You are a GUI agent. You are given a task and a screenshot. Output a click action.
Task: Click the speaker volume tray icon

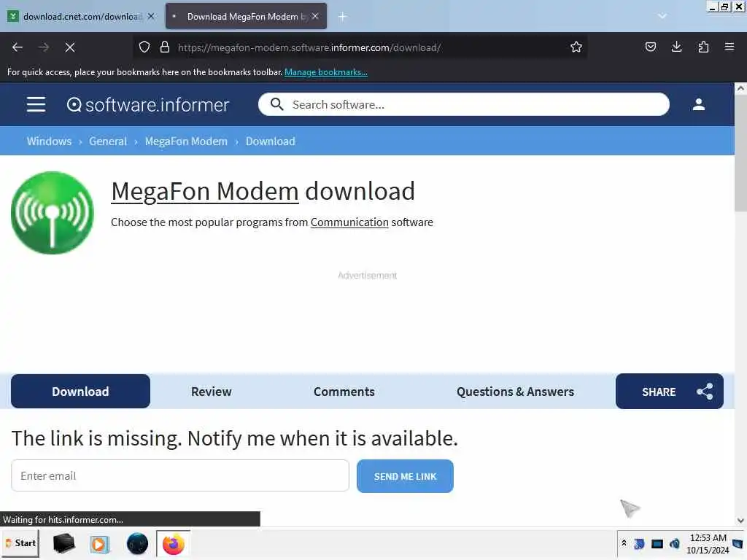click(674, 543)
